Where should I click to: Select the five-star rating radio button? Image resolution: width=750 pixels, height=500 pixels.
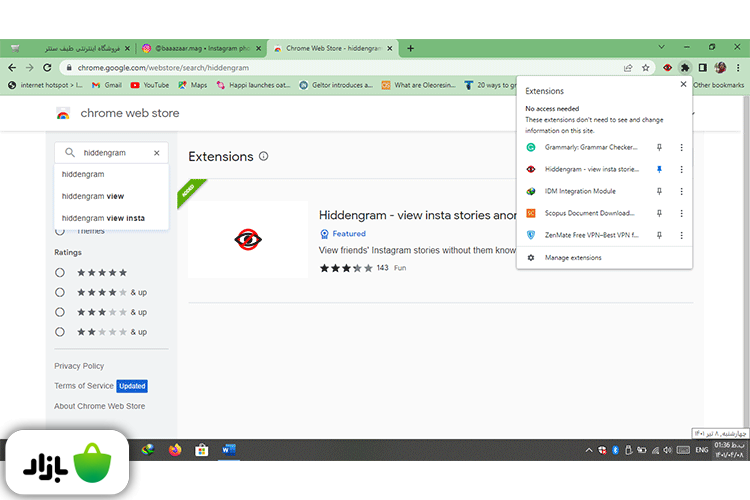[x=60, y=272]
